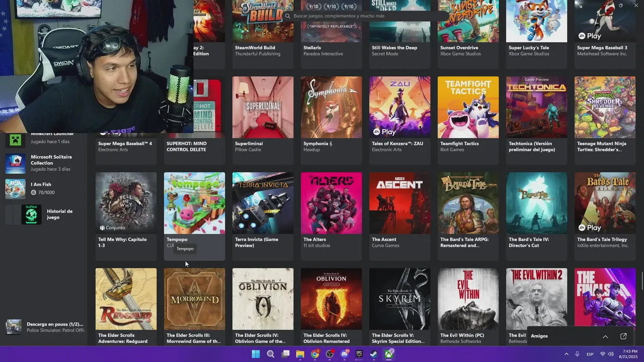The width and height of the screenshot is (644, 362).
Task: Show hidden system tray icons
Action: coord(567,354)
